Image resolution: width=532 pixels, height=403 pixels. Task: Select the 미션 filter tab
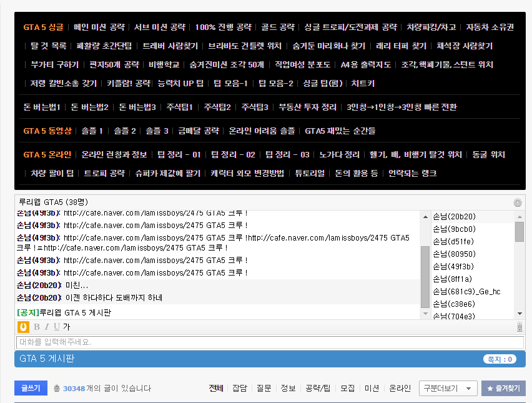click(x=372, y=389)
